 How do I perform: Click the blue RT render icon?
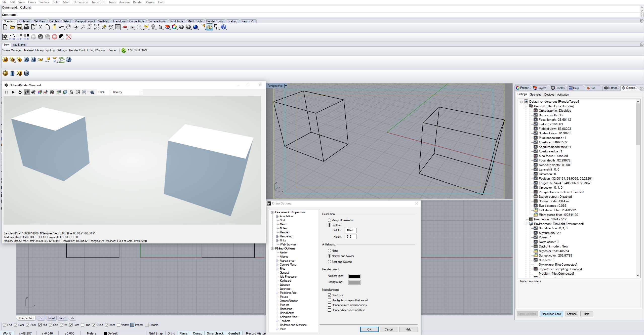[x=33, y=60]
